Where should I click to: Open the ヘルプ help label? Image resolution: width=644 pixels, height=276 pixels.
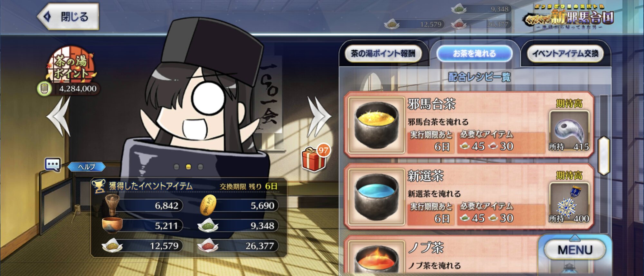point(87,167)
